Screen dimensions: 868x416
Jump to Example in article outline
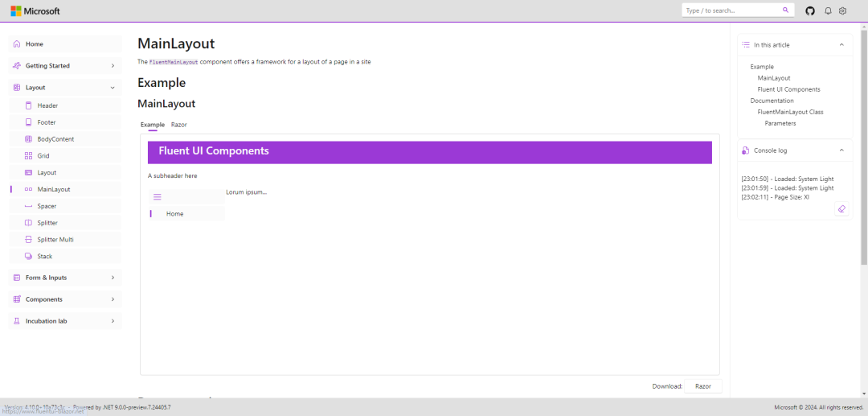762,67
